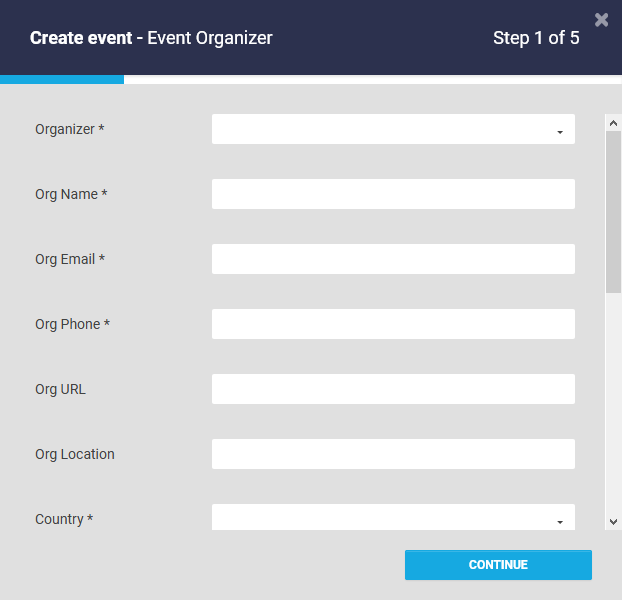622x600 pixels.
Task: Click the scrollbar up arrow
Action: click(x=613, y=122)
